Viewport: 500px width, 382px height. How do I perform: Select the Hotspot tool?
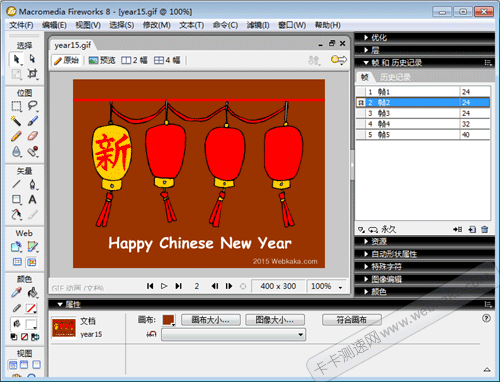point(16,247)
